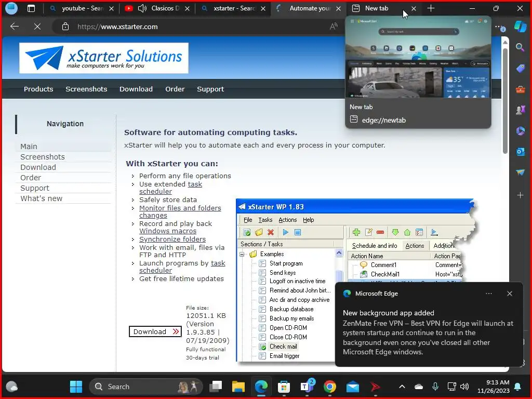Open Products in site menu
This screenshot has height=399, width=532.
pos(38,89)
